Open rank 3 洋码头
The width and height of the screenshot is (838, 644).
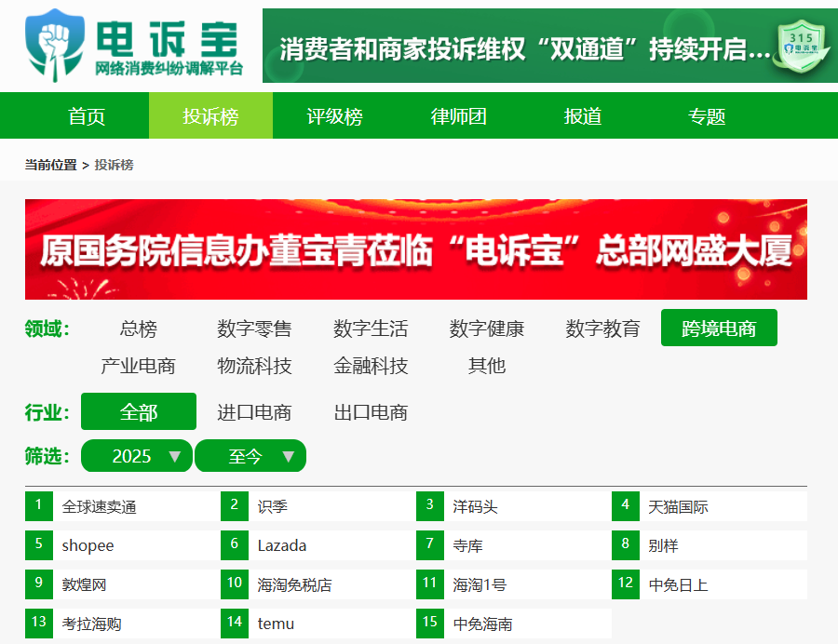click(x=514, y=506)
